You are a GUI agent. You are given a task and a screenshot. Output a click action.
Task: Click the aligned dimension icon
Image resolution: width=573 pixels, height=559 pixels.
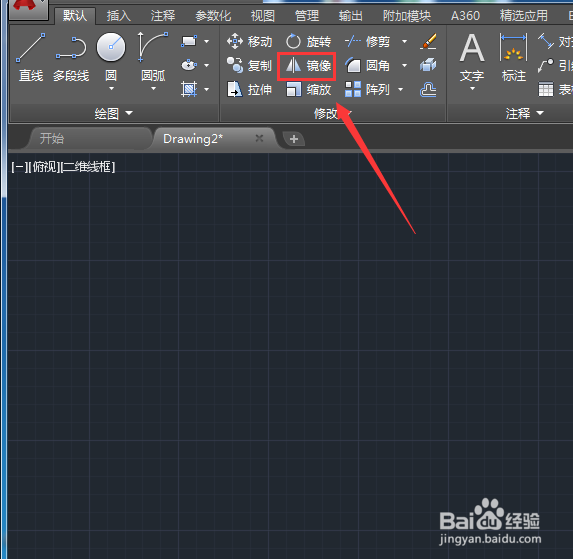[546, 41]
